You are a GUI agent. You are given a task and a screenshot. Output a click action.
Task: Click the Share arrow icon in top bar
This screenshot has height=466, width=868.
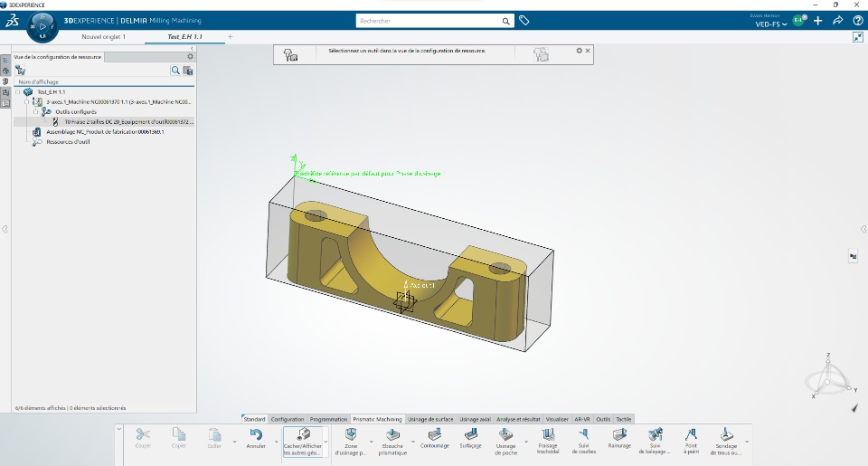click(x=837, y=21)
